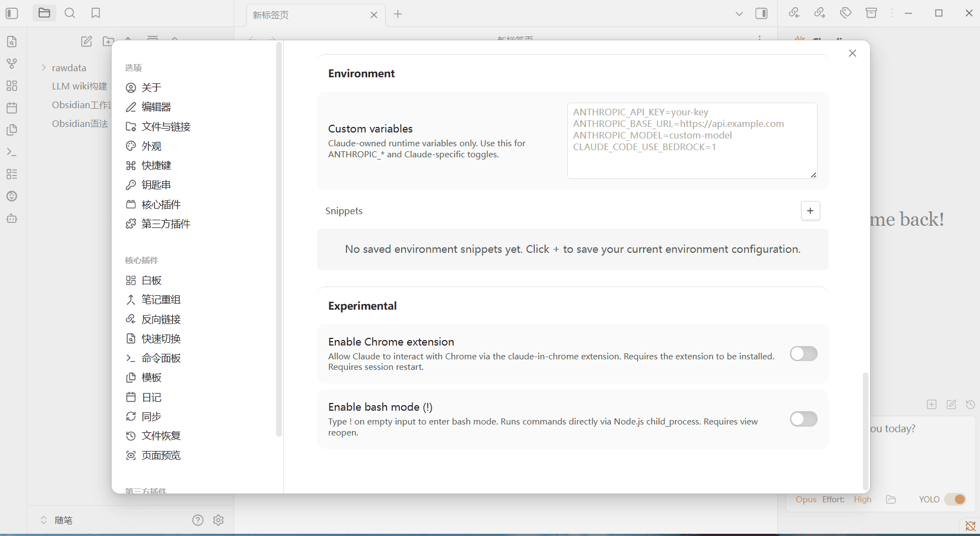Click the settings content scrollbar
Image resolution: width=980 pixels, height=536 pixels.
(x=865, y=431)
